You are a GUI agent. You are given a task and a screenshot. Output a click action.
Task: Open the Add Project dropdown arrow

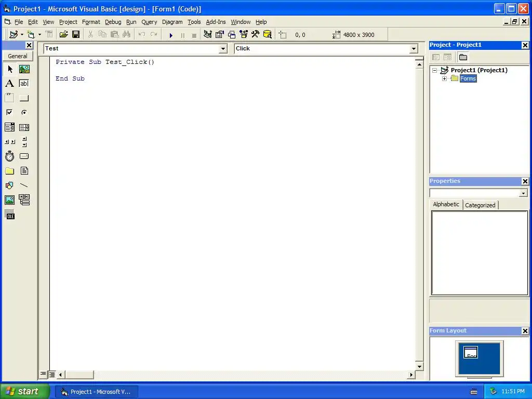click(x=22, y=35)
